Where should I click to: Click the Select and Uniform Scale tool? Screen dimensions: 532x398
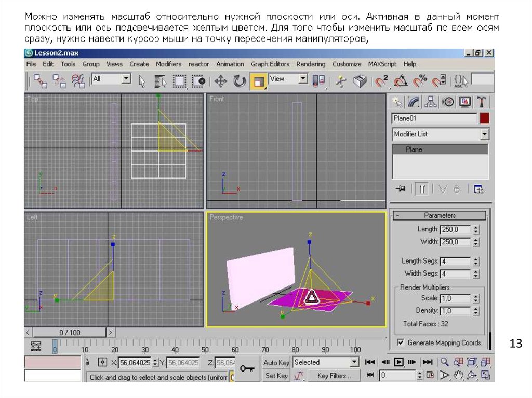coord(259,81)
